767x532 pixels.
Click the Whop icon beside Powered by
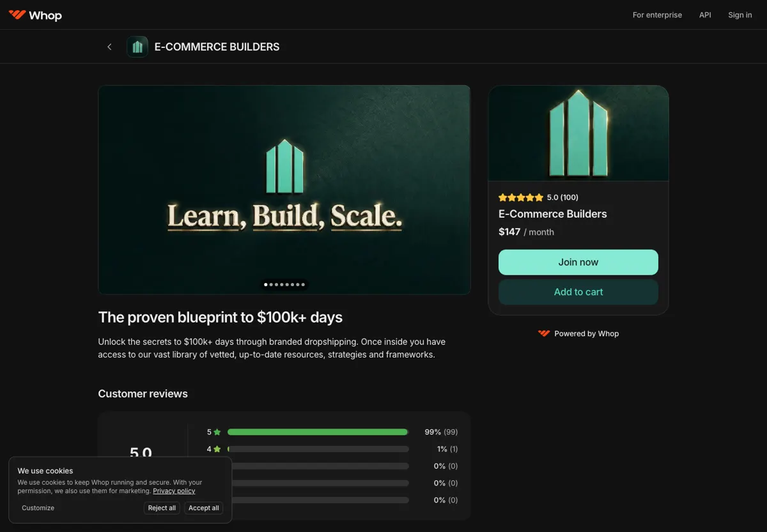click(544, 333)
